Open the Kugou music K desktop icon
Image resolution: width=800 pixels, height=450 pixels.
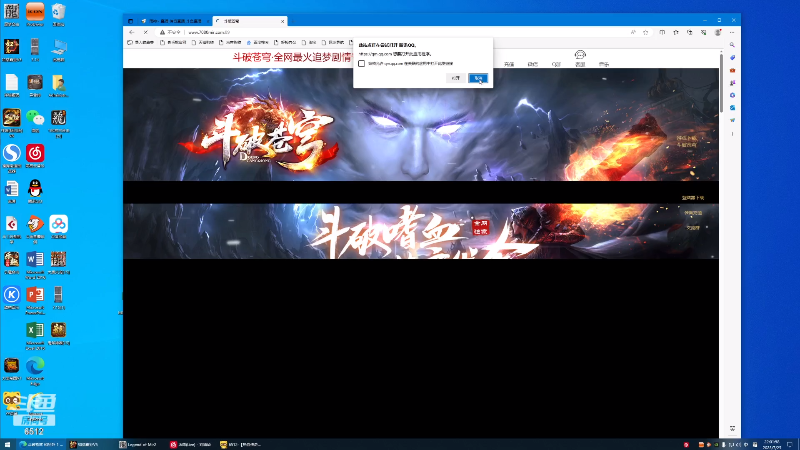coord(11,297)
